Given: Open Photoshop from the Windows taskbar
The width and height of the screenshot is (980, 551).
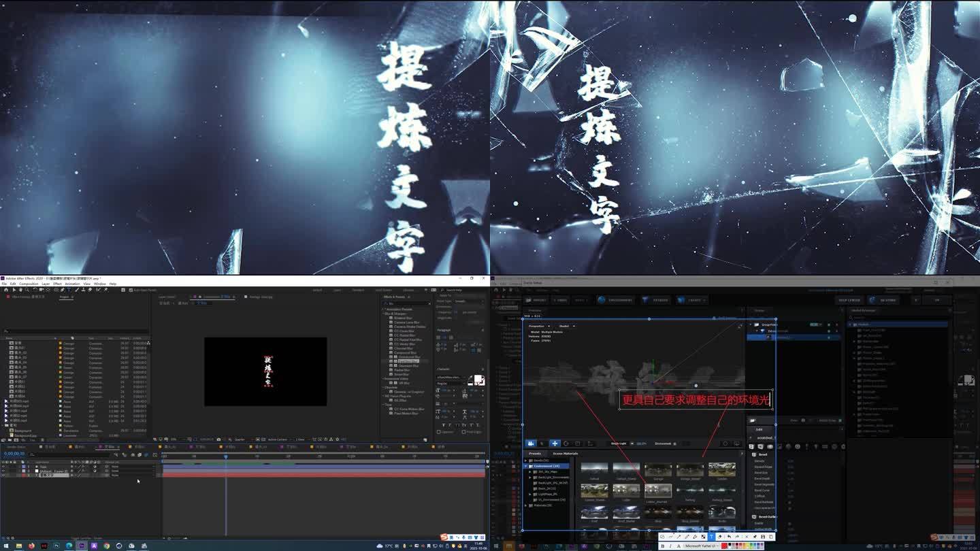Looking at the screenshot, I should click(56, 546).
